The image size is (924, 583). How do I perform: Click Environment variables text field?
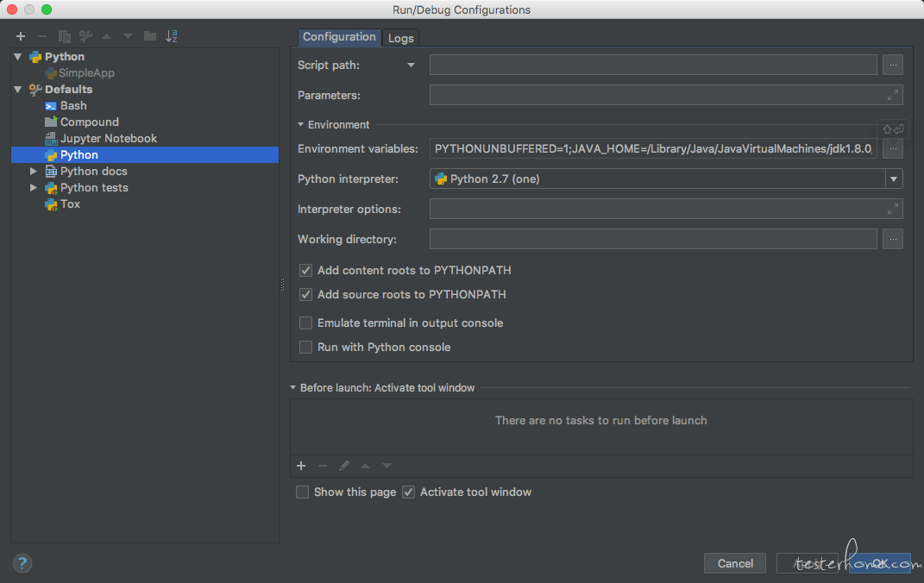click(653, 149)
